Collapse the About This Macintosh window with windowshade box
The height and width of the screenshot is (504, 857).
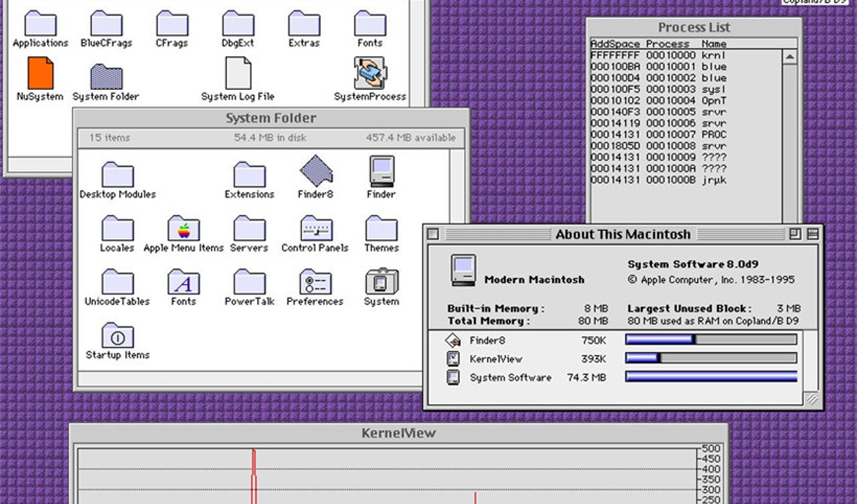click(x=812, y=234)
